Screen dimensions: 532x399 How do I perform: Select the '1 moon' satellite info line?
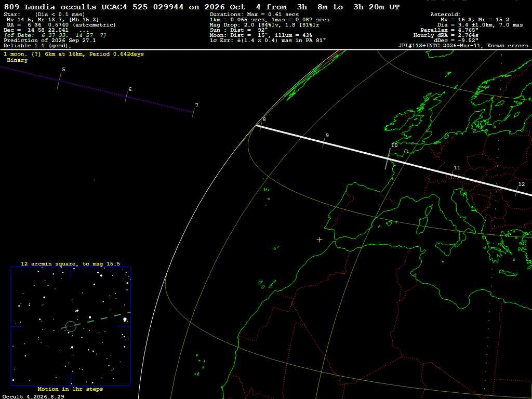coord(74,54)
